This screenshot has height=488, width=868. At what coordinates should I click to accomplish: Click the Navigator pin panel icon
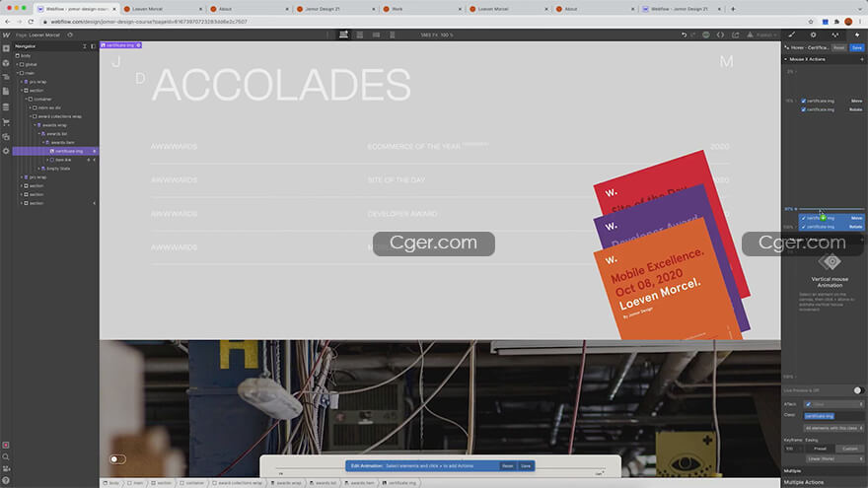click(93, 46)
